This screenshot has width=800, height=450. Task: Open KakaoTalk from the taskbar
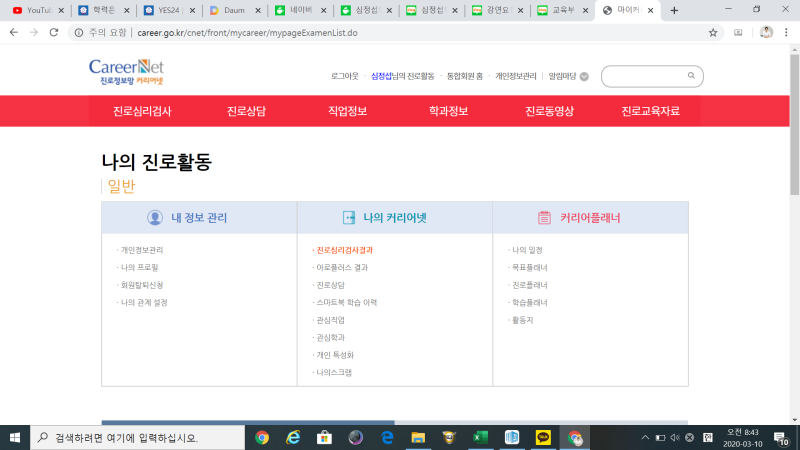click(543, 438)
